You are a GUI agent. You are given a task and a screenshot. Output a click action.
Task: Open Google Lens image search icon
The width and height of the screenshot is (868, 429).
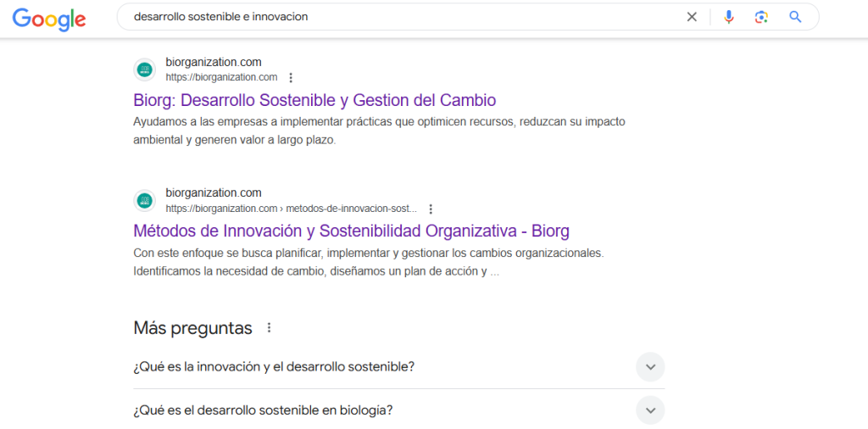[761, 17]
